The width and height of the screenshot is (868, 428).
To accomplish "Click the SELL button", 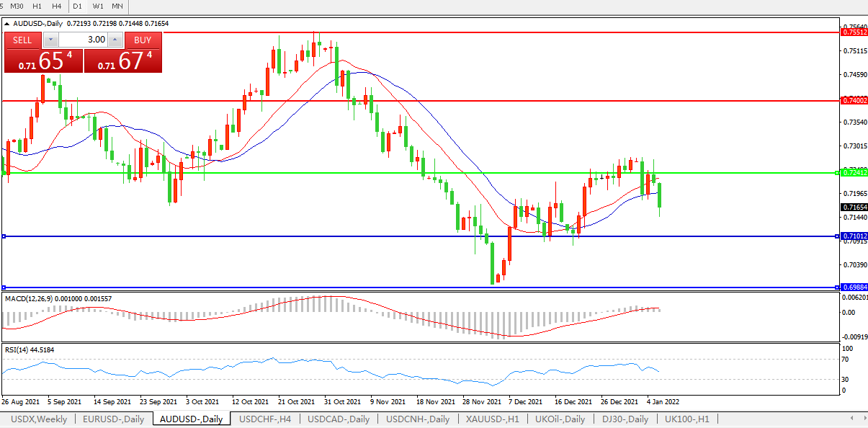I will tap(22, 40).
